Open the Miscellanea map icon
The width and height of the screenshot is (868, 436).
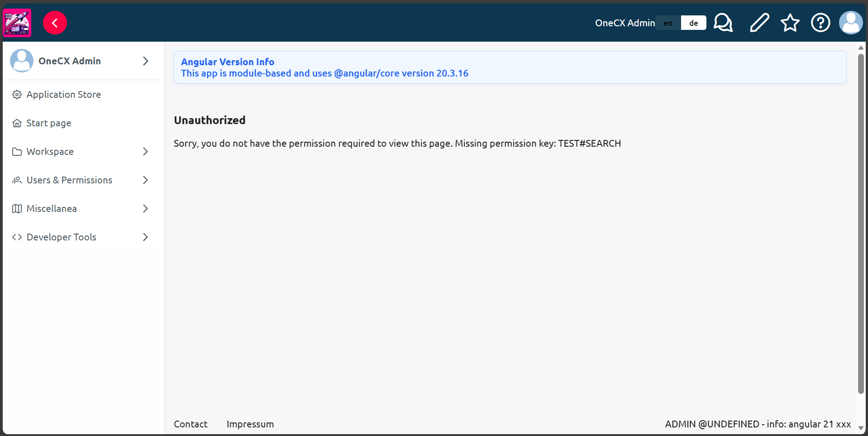click(x=17, y=208)
